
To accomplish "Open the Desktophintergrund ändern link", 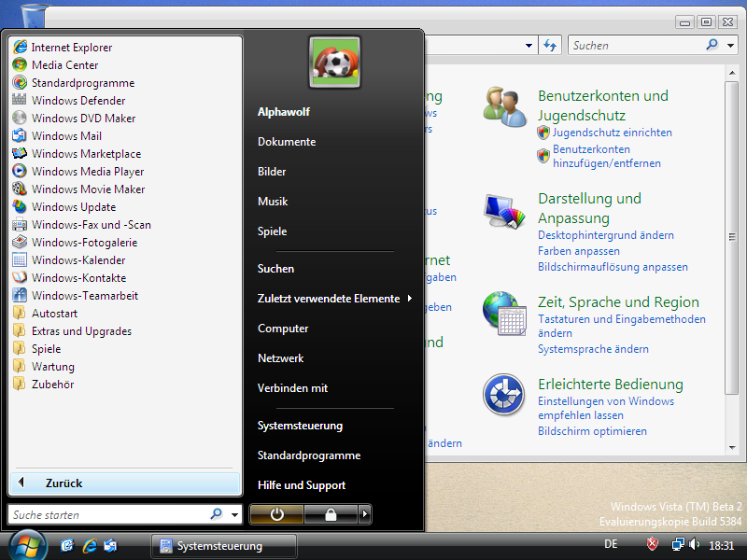I will pos(605,235).
